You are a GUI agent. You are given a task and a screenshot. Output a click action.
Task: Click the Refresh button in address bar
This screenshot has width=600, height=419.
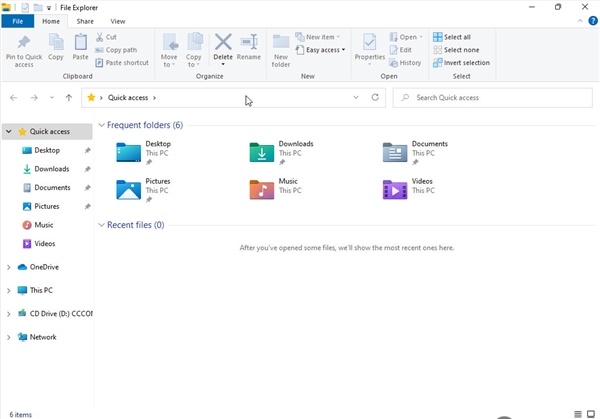pyautogui.click(x=375, y=97)
